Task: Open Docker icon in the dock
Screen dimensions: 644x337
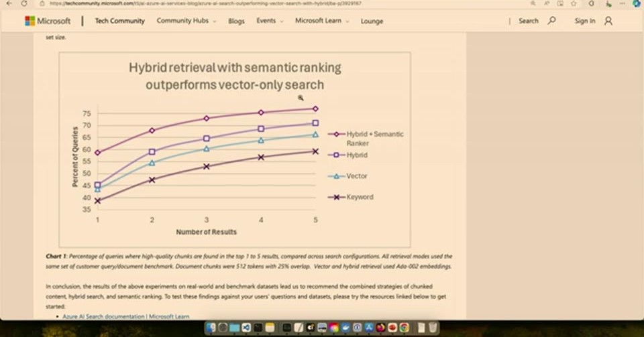Action: point(345,327)
